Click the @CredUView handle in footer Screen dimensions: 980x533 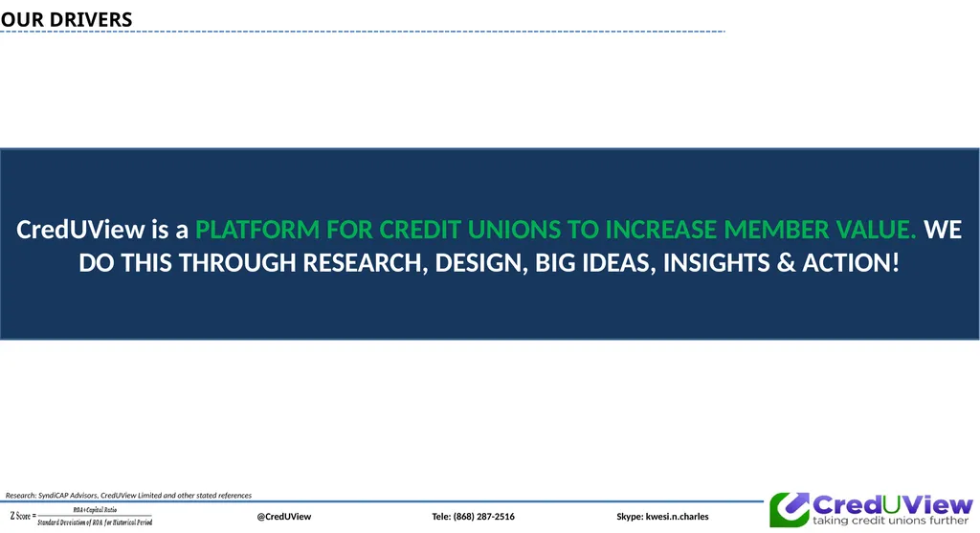tap(283, 516)
